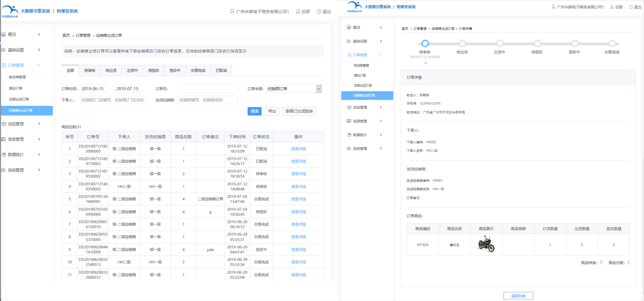The image size is (644, 301).
Task: Click 基础设置 gear icon in order list sidebar
Action: pyautogui.click(x=3, y=50)
